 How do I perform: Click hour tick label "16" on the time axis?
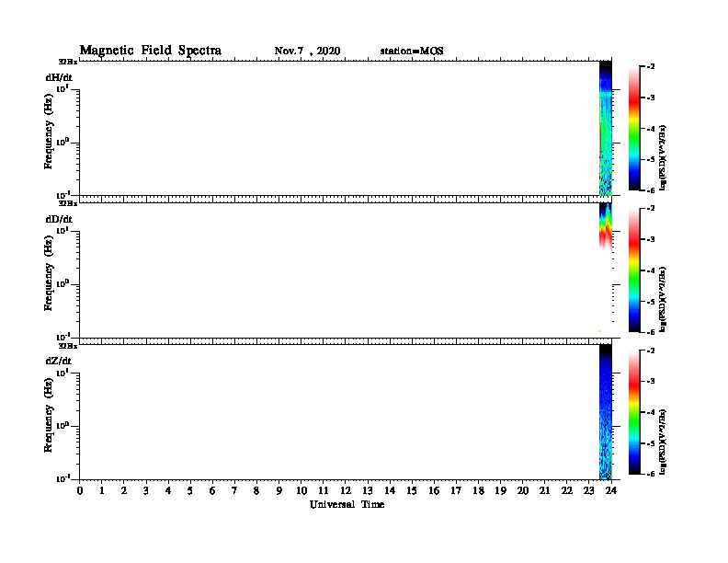tap(434, 491)
